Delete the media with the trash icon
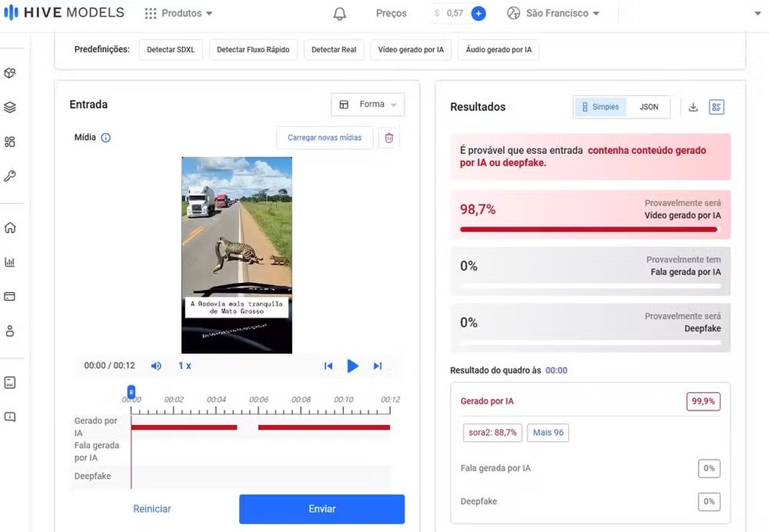Viewport: 769px width, 532px height. coord(389,137)
